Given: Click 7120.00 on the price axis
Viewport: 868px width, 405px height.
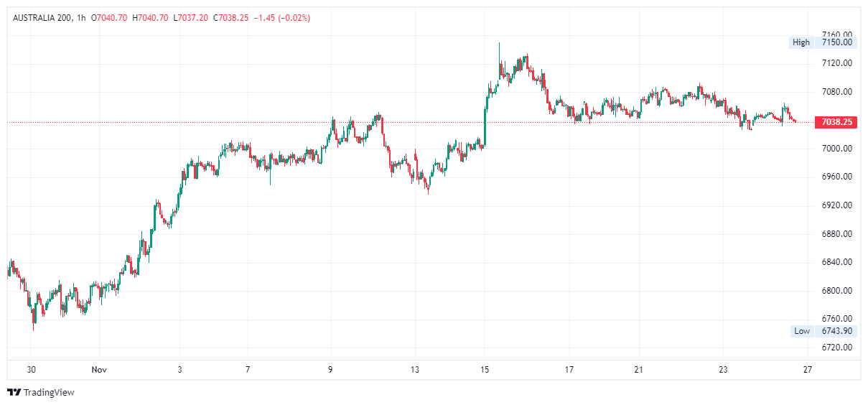Looking at the screenshot, I should coord(837,63).
